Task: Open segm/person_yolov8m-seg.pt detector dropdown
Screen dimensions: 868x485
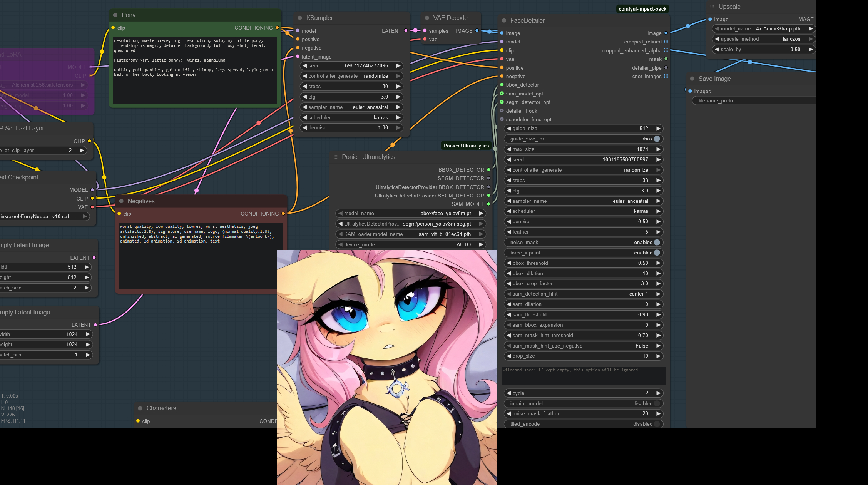Action: [x=411, y=224]
